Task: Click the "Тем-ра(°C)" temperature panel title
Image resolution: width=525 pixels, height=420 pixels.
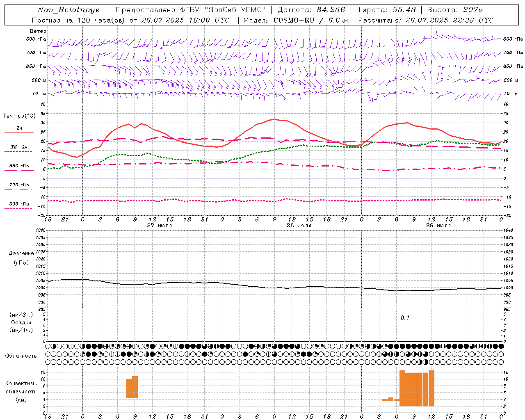Action: [19, 116]
